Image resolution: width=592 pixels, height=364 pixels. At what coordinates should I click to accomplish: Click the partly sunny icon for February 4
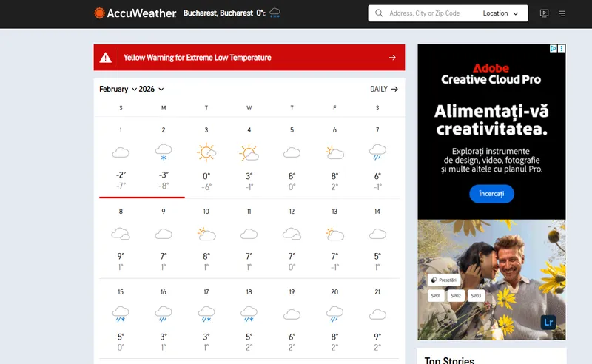(249, 152)
